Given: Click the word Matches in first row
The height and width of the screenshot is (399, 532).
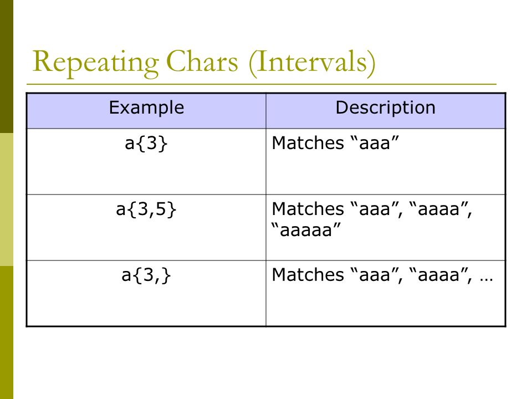Looking at the screenshot, I should tap(308, 143).
